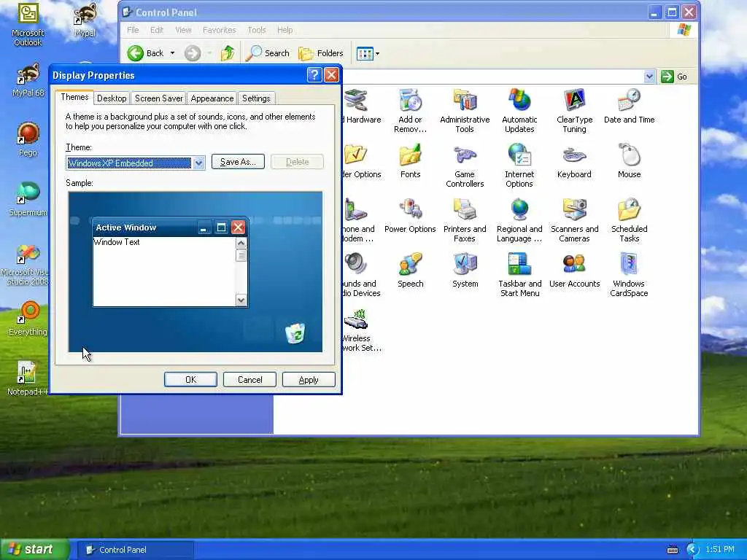Screen dimensions: 747x560
Task: Click Save As button for theme
Action: 238,162
